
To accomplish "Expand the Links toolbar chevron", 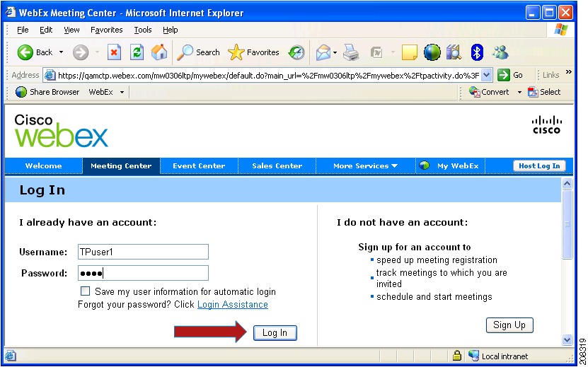I will 568,72.
